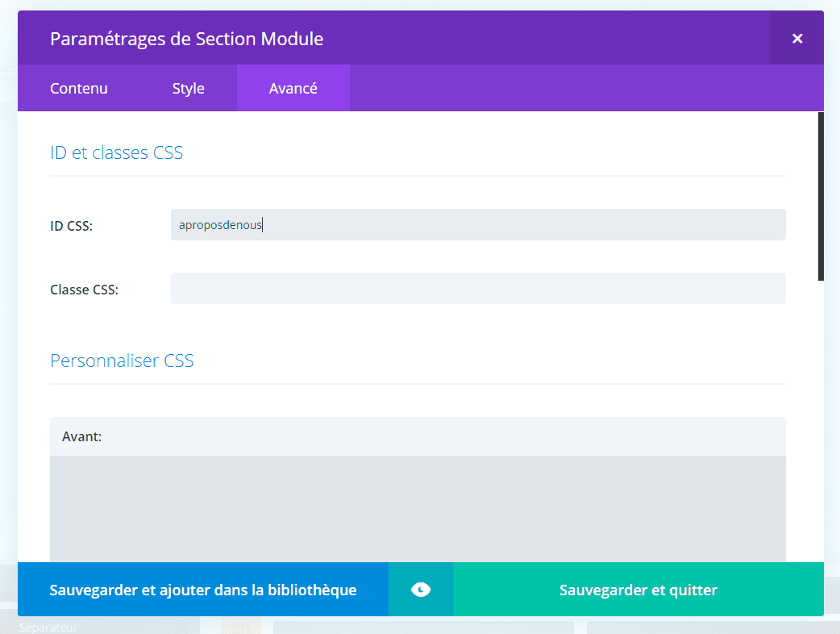This screenshot has width=840, height=634.
Task: Open the Style tab
Action: 188,88
